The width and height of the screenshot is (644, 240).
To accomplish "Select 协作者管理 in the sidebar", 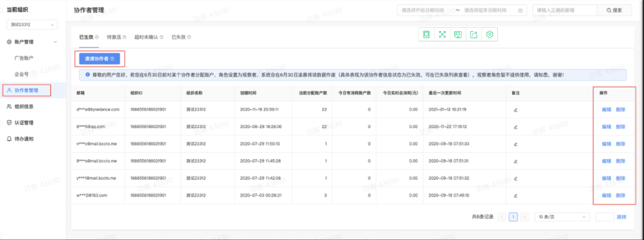I will tap(27, 90).
